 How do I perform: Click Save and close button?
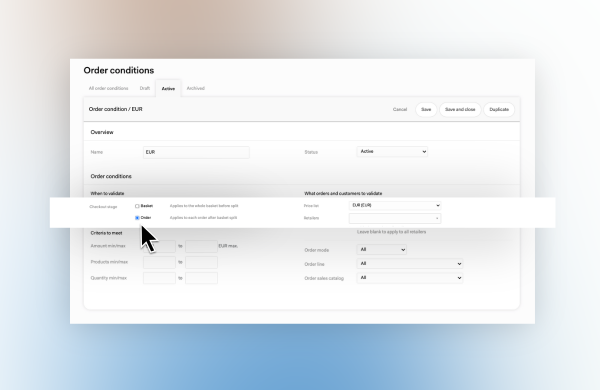(460, 109)
